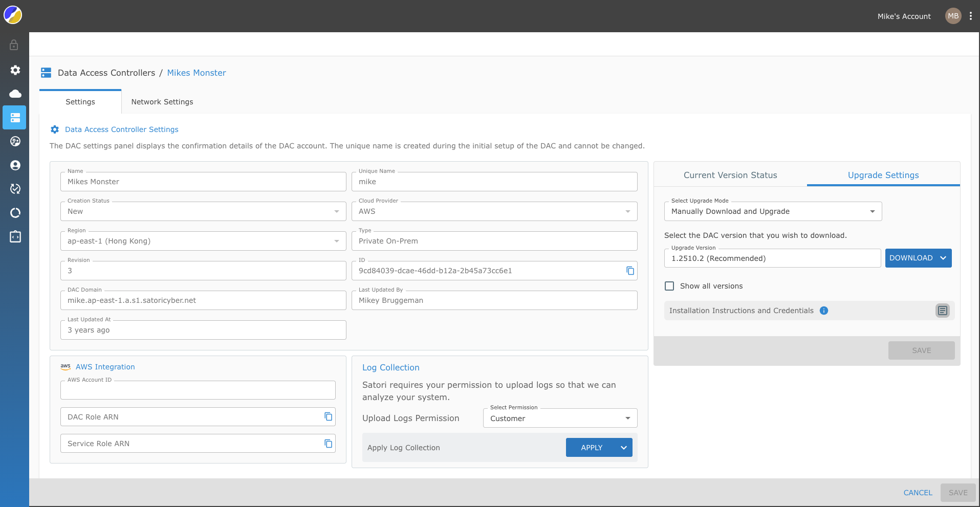
Task: Click the Upgrade Version field
Action: pos(772,258)
